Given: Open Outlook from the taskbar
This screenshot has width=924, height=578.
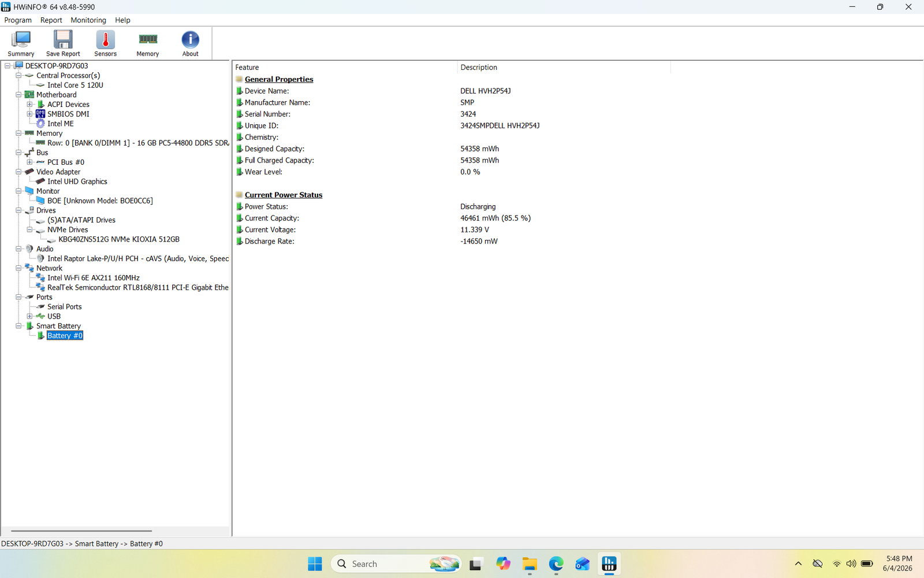Looking at the screenshot, I should tap(582, 564).
